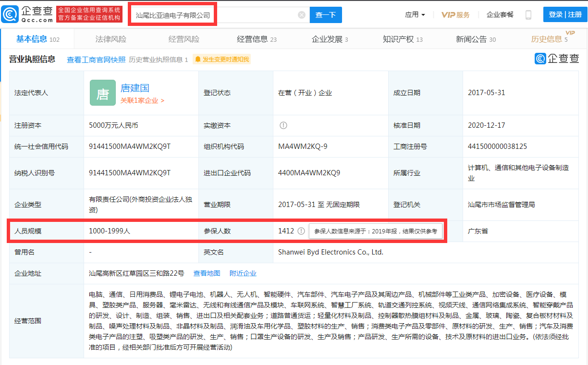The image size is (588, 365).
Task: Open 查看工商官网快照 link
Action: pos(96,60)
